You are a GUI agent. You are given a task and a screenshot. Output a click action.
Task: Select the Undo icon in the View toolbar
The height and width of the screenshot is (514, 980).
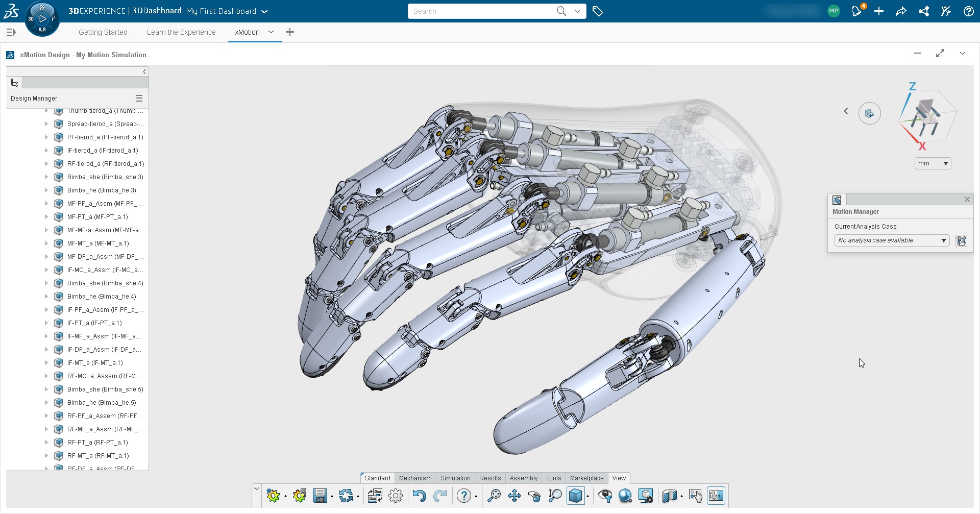pyautogui.click(x=420, y=495)
